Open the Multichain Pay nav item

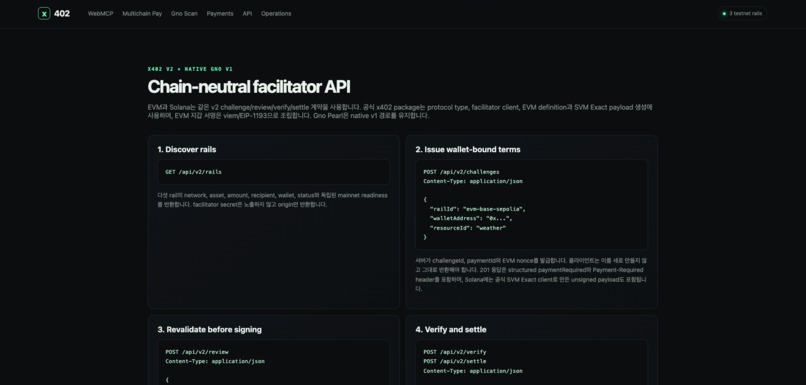142,14
